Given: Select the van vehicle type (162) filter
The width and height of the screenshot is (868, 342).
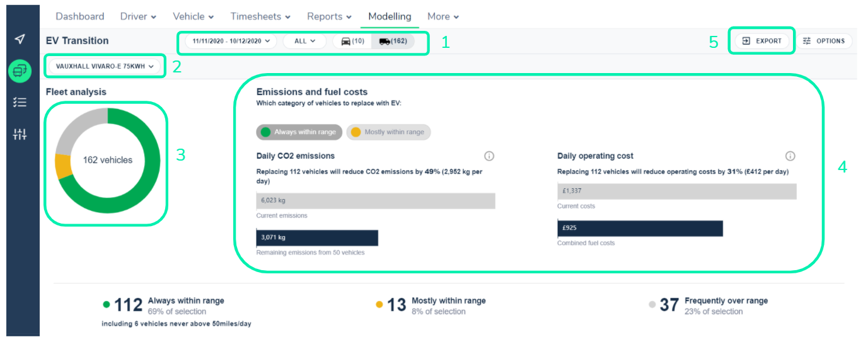Looking at the screenshot, I should (x=393, y=41).
